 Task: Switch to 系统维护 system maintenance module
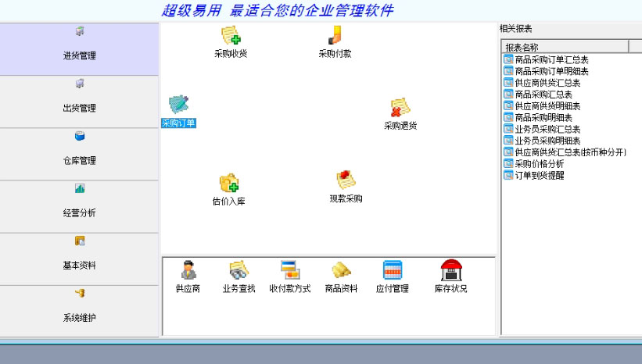point(80,312)
